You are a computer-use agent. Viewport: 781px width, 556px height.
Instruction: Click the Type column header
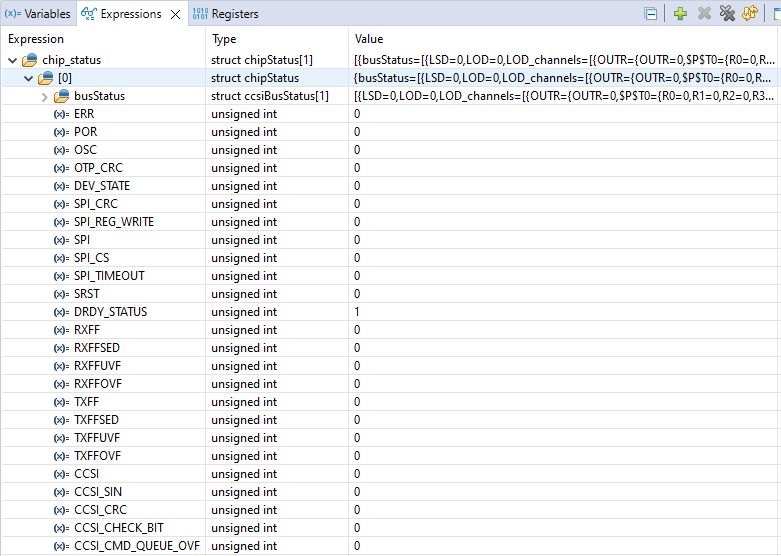[225, 39]
